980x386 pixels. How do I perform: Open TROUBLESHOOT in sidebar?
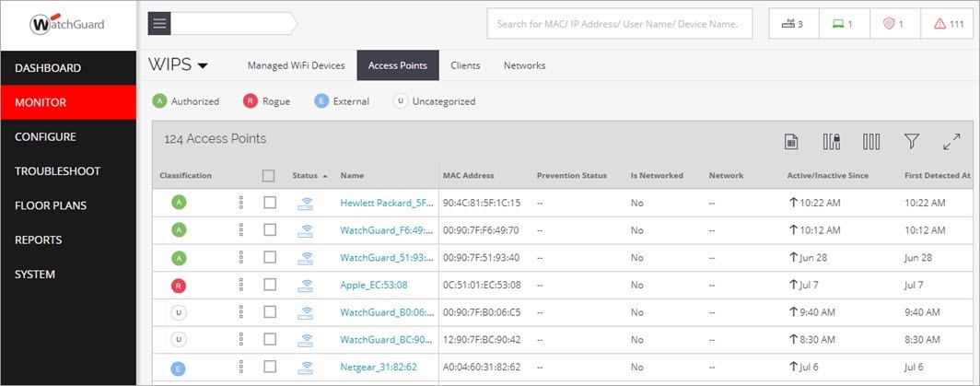(x=68, y=171)
